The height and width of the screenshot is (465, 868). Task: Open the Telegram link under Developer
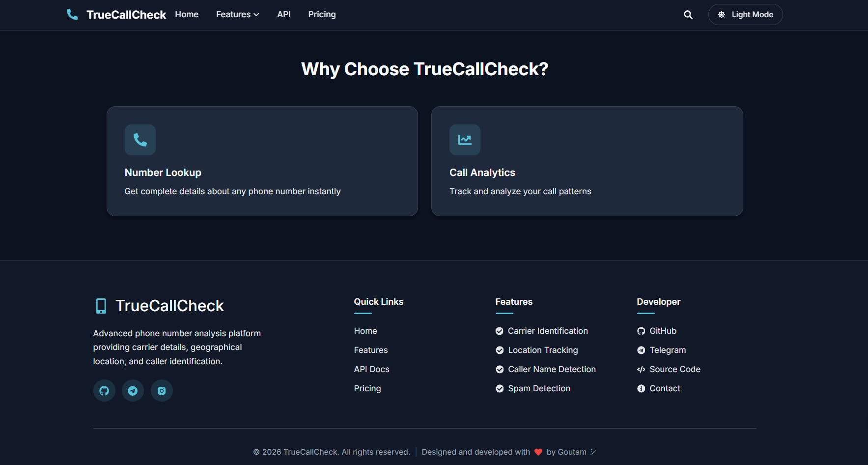[x=667, y=350]
